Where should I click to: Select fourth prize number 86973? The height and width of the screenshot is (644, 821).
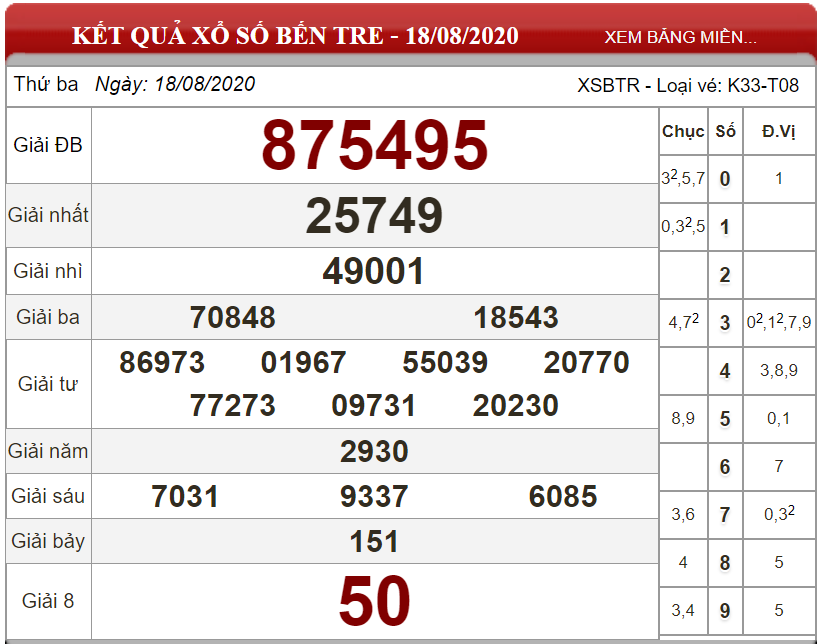click(162, 362)
